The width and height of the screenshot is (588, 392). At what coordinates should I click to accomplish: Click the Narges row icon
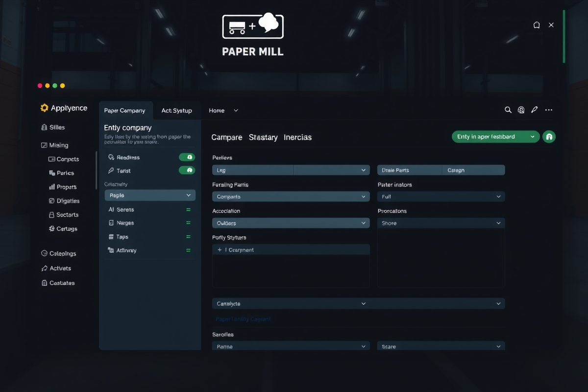pyautogui.click(x=111, y=223)
